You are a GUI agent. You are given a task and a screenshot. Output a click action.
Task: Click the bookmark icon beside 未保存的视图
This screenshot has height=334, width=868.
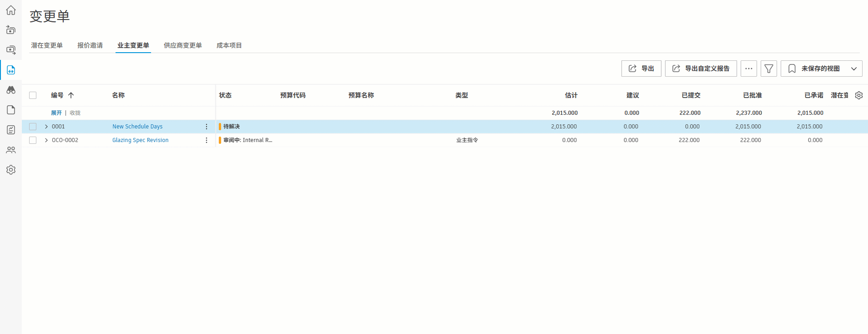(792, 69)
